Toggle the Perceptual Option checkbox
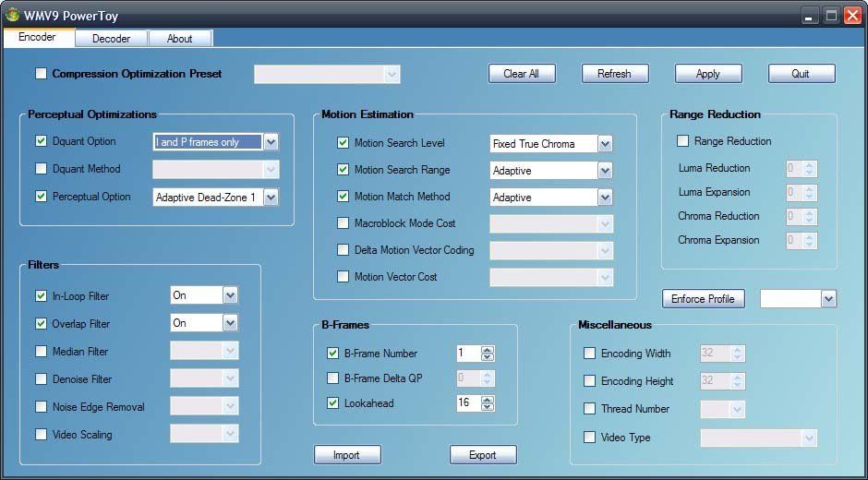The width and height of the screenshot is (868, 480). pos(41,197)
